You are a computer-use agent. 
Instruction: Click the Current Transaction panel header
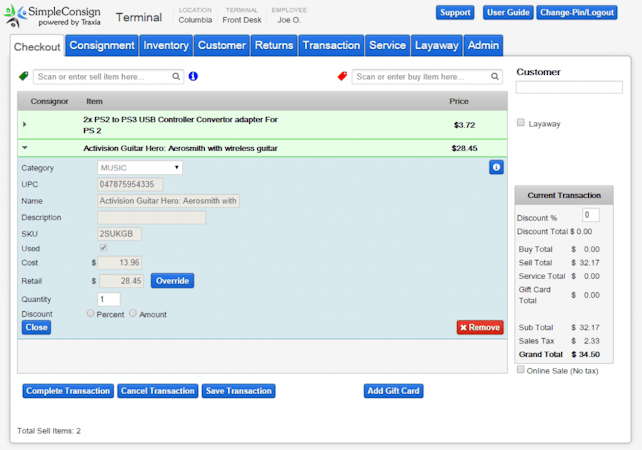tap(564, 195)
